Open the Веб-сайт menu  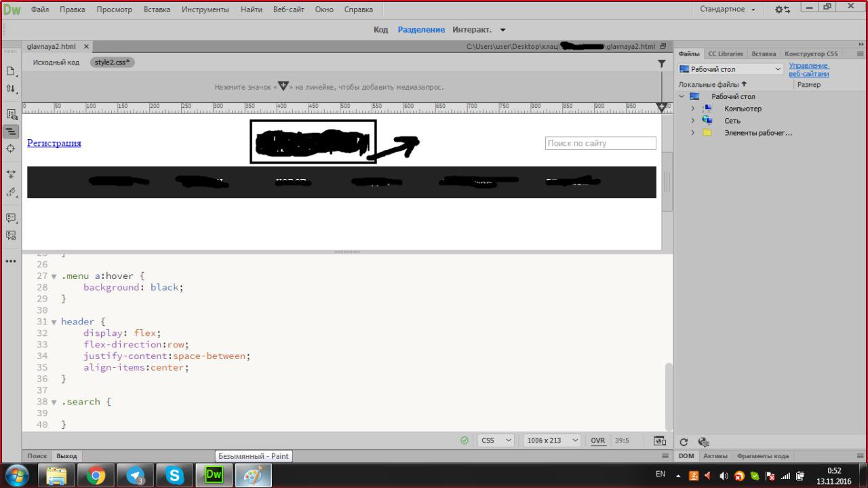pos(289,10)
